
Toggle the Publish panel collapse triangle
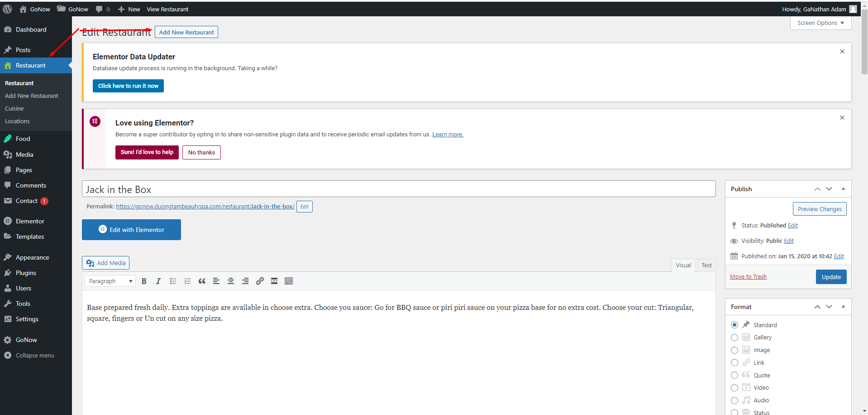click(843, 189)
